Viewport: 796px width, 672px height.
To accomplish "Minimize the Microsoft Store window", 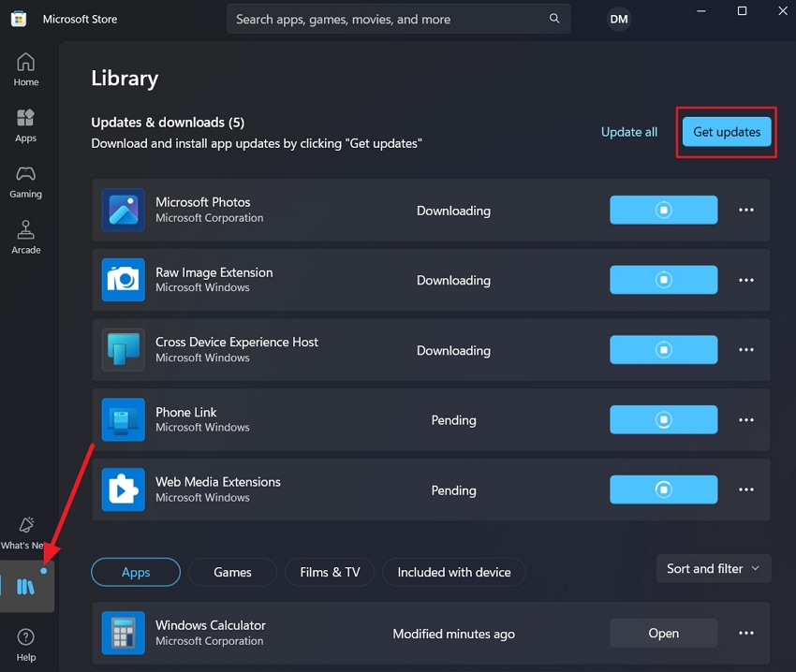I will (701, 10).
